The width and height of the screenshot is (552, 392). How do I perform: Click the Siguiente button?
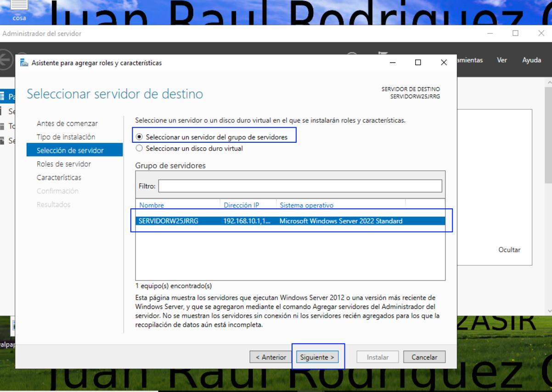(x=317, y=357)
